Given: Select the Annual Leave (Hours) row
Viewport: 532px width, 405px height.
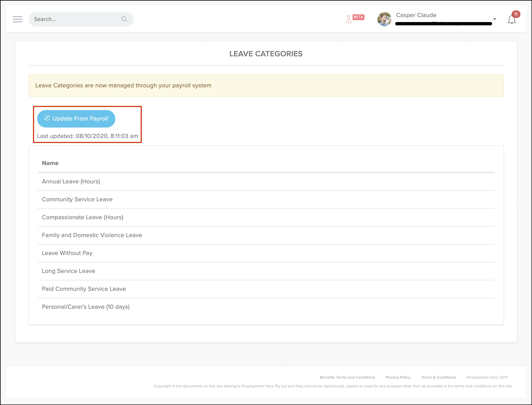Looking at the screenshot, I should [71, 181].
